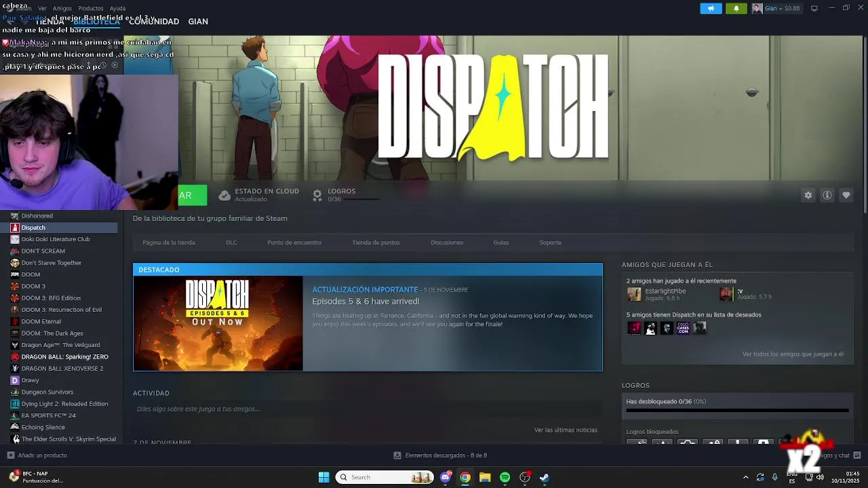Click the activity 'Diles algo sobre este juego' field

coord(368,409)
